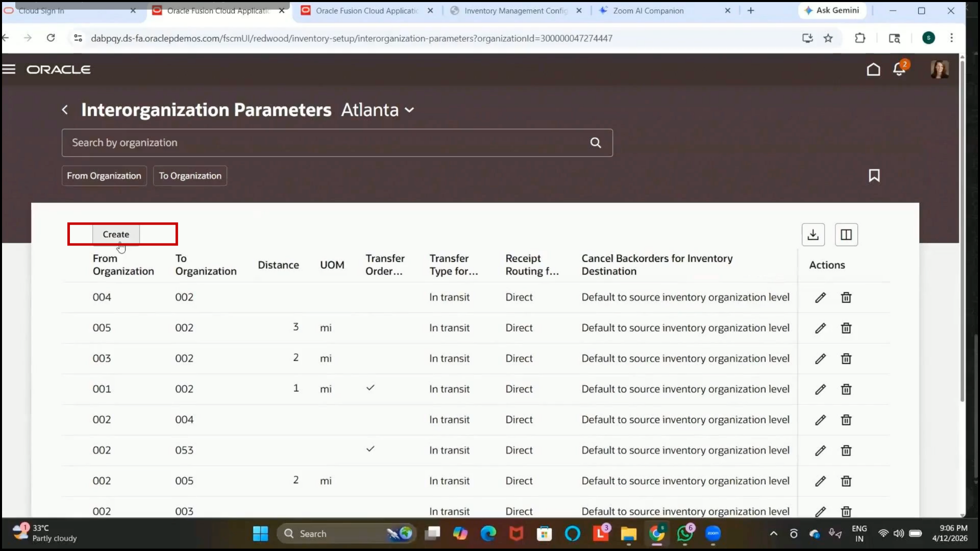Click the search magnifier icon
The height and width of the screenshot is (551, 980).
click(x=596, y=143)
